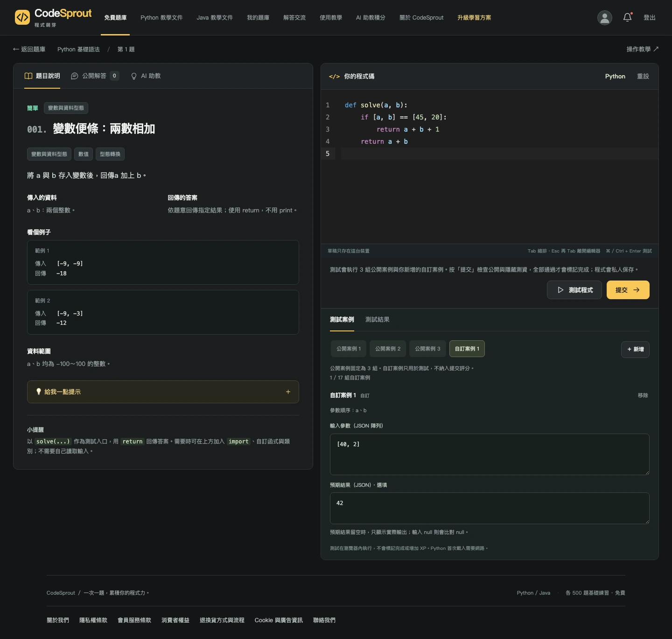Select 公開案例 3
Screen dimensions: 672x639
[428, 349]
